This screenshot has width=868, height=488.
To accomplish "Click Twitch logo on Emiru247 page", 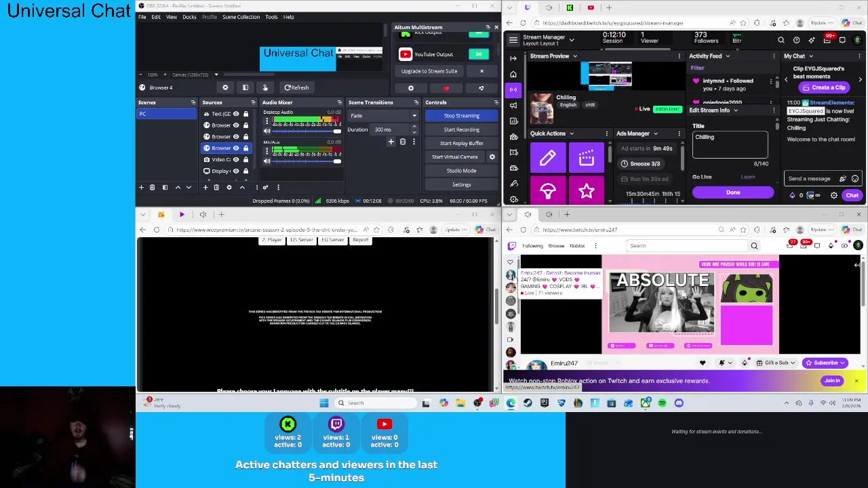I will click(x=512, y=245).
